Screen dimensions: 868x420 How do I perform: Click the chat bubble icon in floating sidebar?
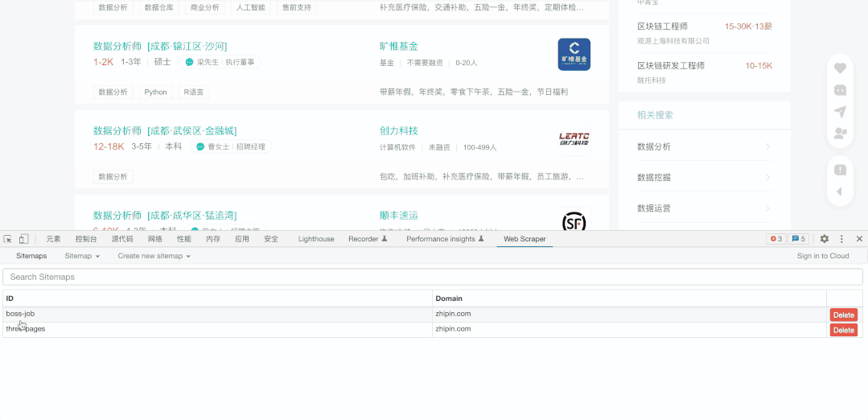pyautogui.click(x=840, y=90)
